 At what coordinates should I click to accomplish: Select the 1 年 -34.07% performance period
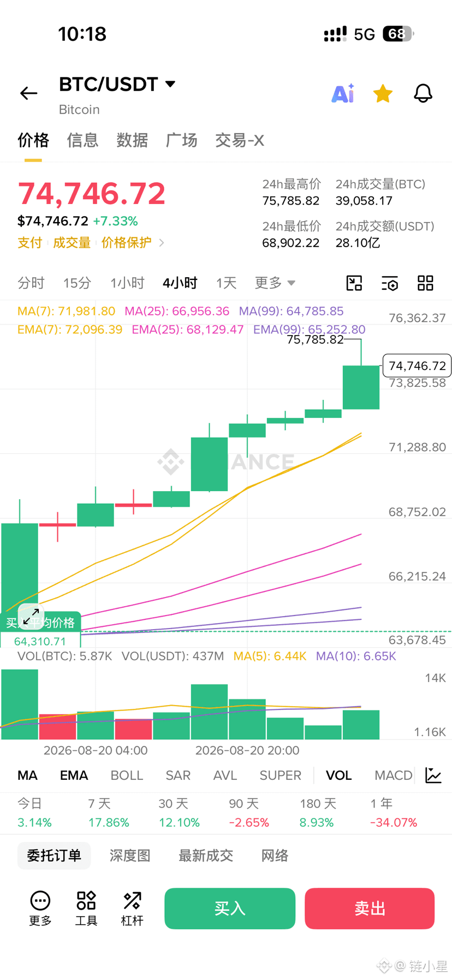click(x=394, y=813)
